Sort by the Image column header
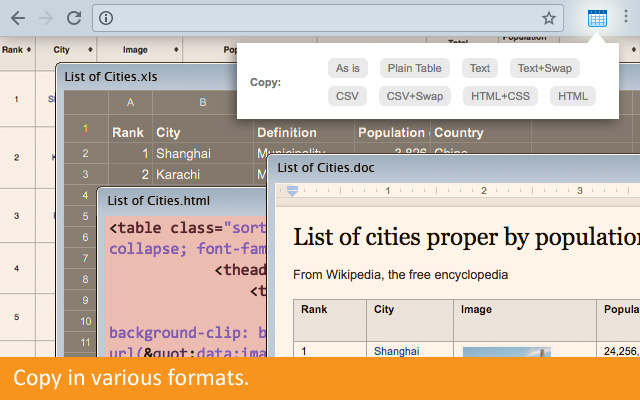The image size is (640, 400). 142,49
